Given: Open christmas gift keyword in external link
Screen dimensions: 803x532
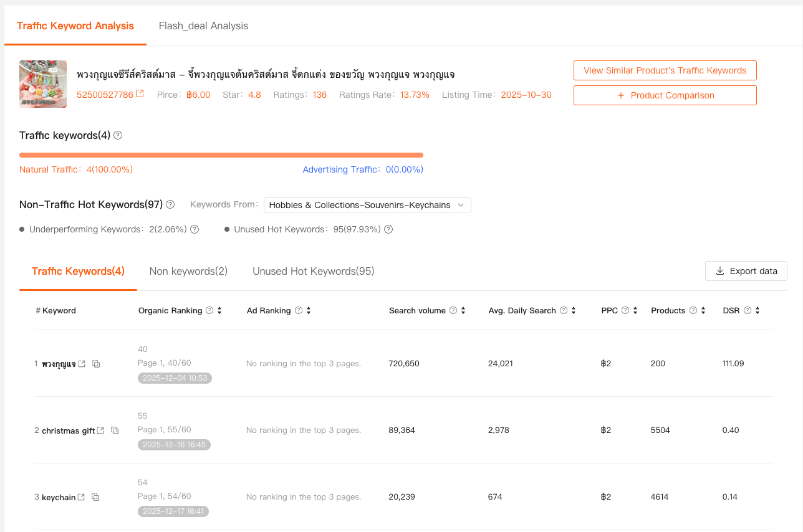Looking at the screenshot, I should coord(100,430).
